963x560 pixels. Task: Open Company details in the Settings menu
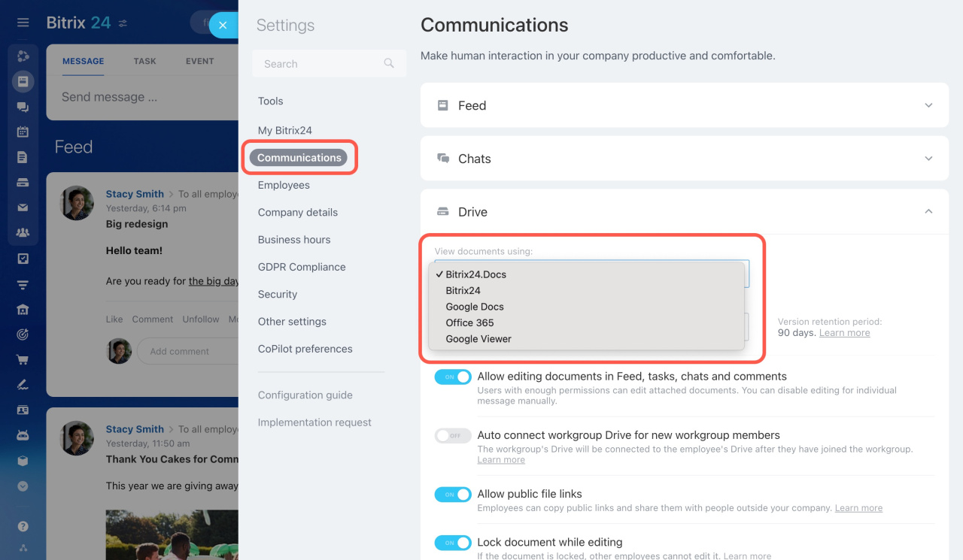coord(298,212)
